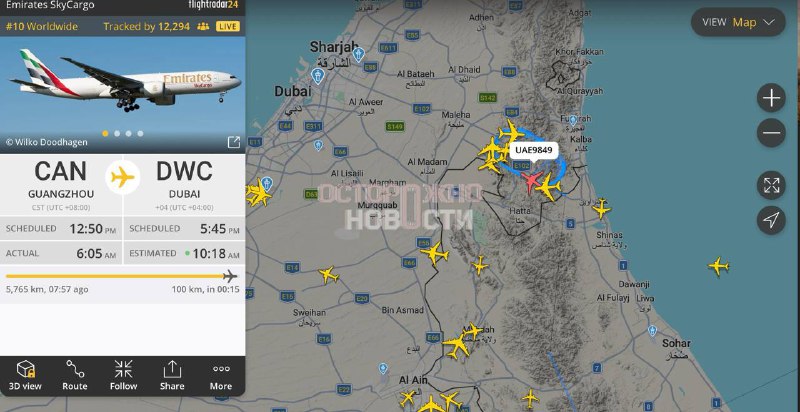Expand the VIEW Map dropdown
This screenshot has width=800, height=412.
738,22
